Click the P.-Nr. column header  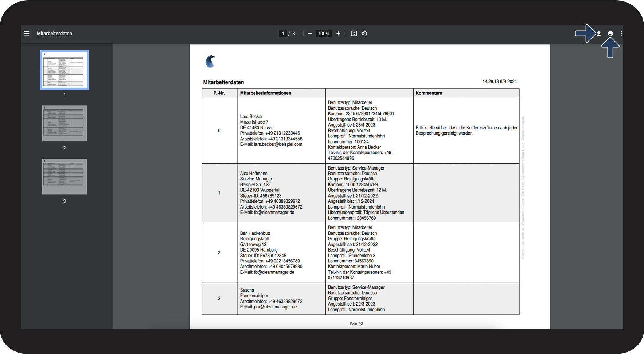[219, 93]
